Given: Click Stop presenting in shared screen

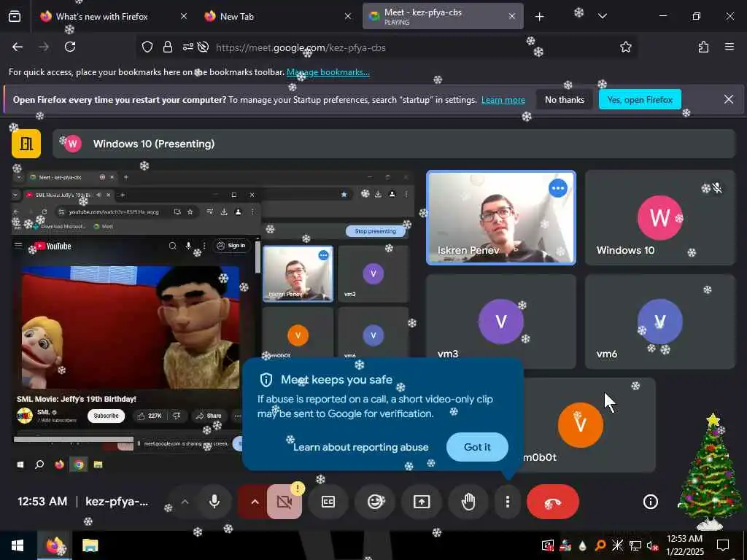Looking at the screenshot, I should coord(376,231).
